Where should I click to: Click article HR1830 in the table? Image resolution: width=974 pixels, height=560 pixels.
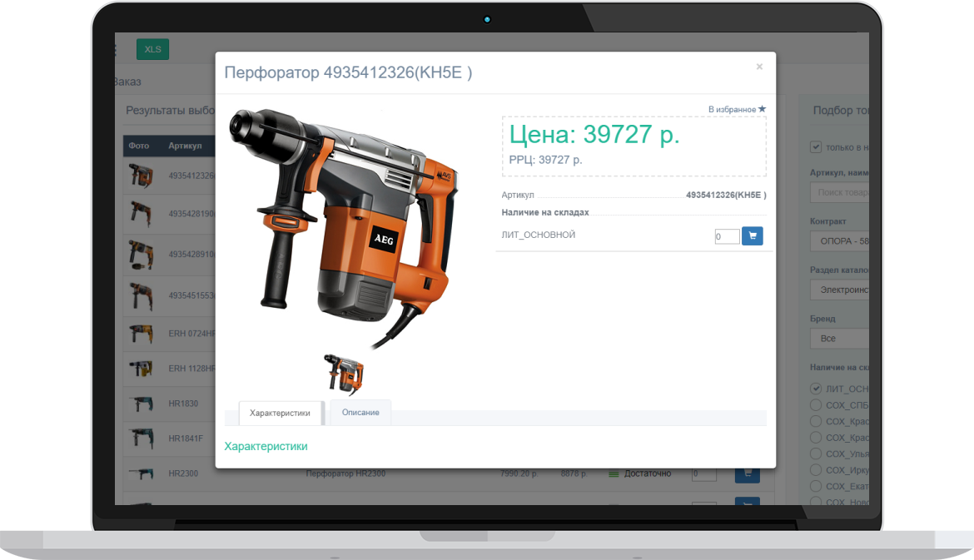(x=183, y=404)
